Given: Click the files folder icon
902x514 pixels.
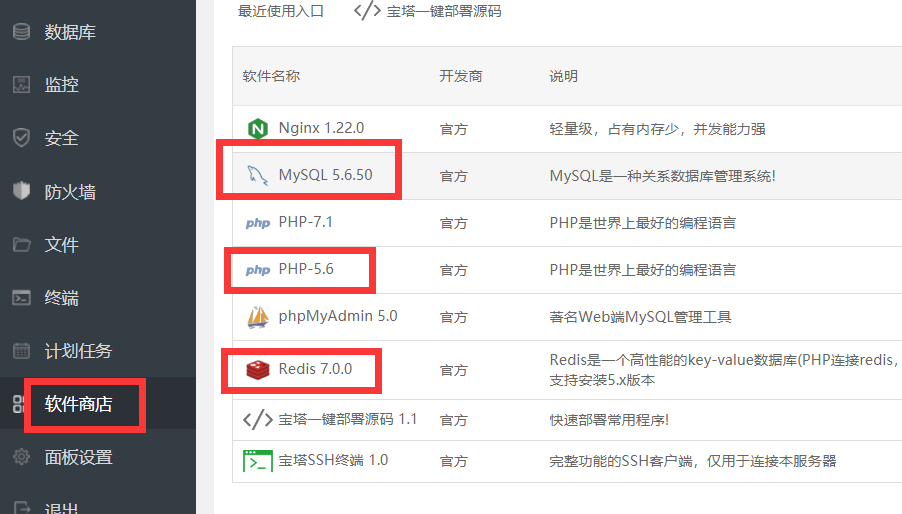Looking at the screenshot, I should 21,244.
